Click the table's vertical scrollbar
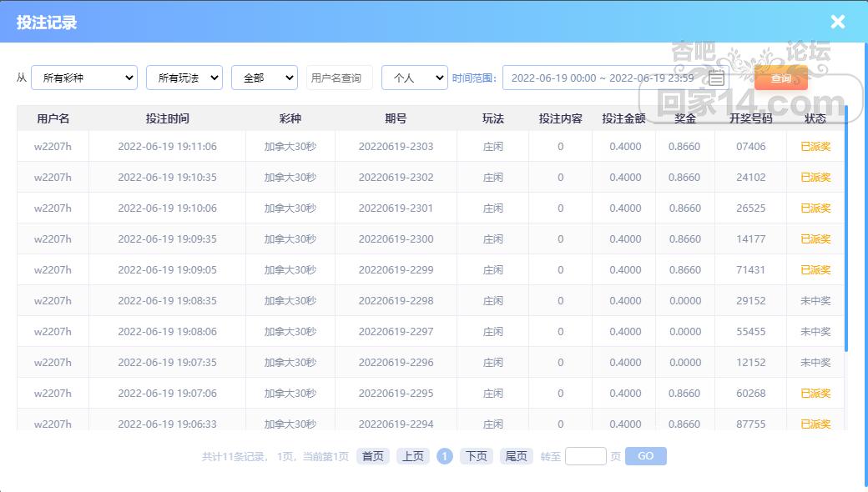The image size is (868, 492). 845,227
